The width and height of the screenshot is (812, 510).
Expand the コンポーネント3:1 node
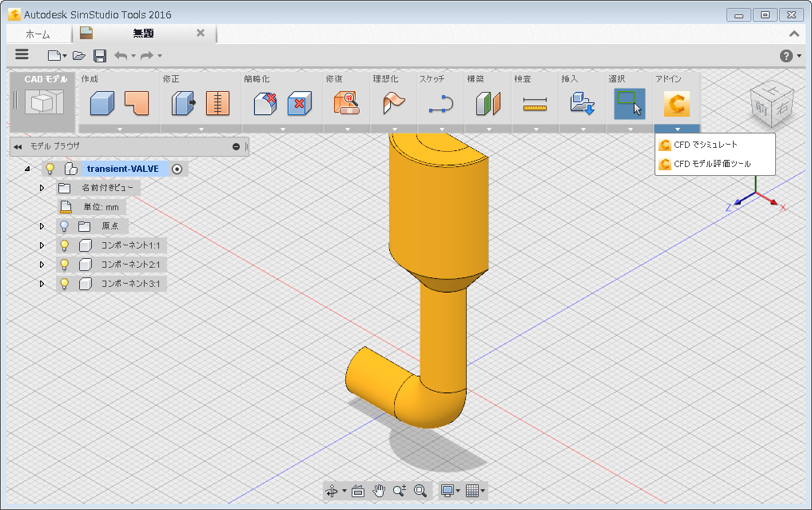(x=42, y=284)
